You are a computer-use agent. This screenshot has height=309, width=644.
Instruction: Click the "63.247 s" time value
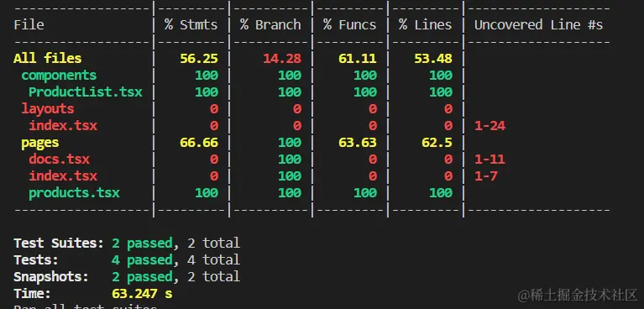142,294
